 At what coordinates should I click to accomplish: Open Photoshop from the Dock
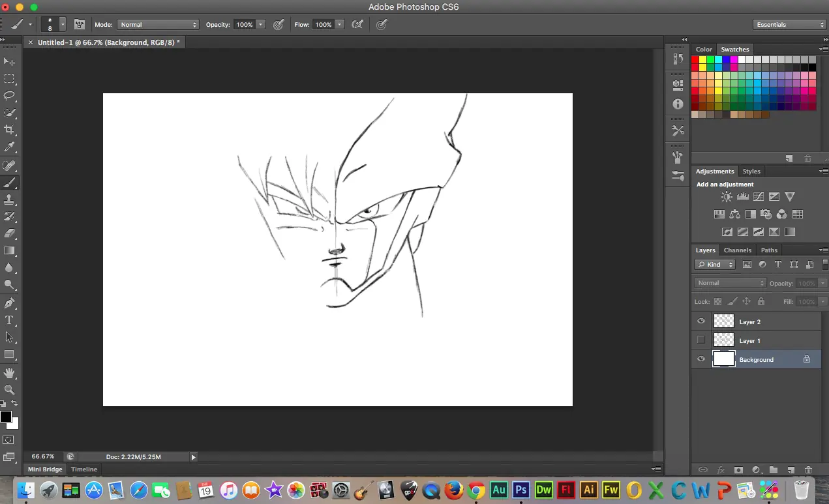[x=520, y=490]
